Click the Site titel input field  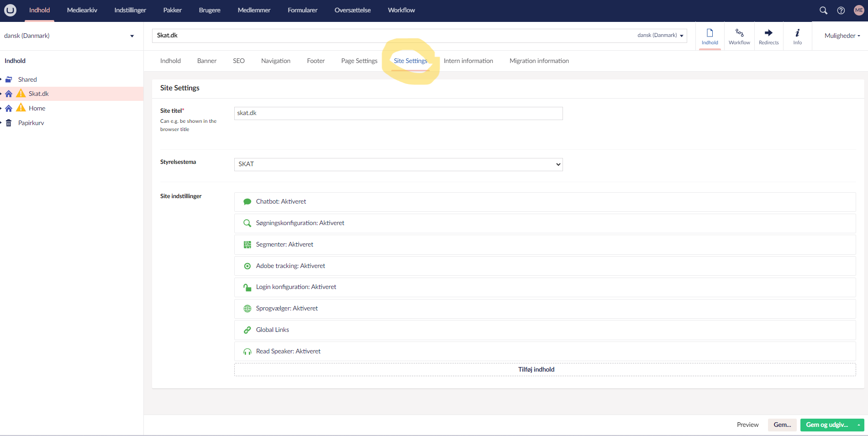[398, 113]
